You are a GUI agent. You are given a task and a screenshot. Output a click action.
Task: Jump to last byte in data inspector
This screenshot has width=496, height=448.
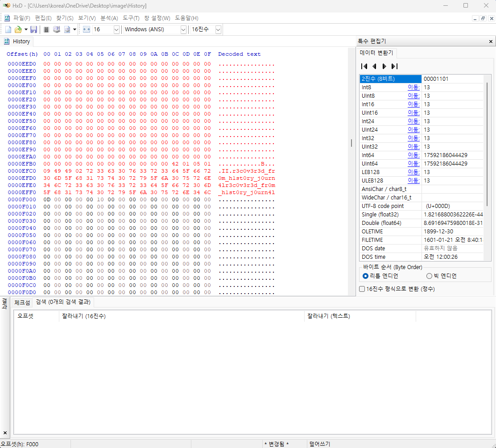point(394,66)
